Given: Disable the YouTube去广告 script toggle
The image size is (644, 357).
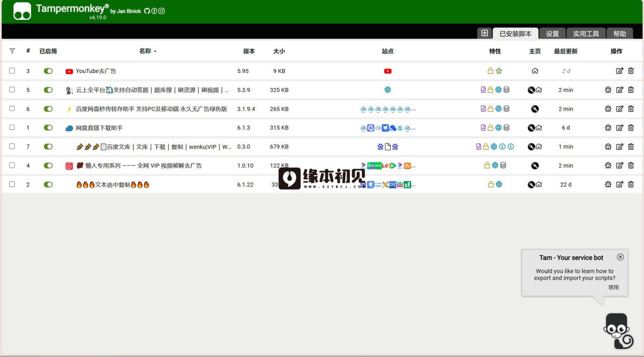Looking at the screenshot, I should (x=48, y=71).
